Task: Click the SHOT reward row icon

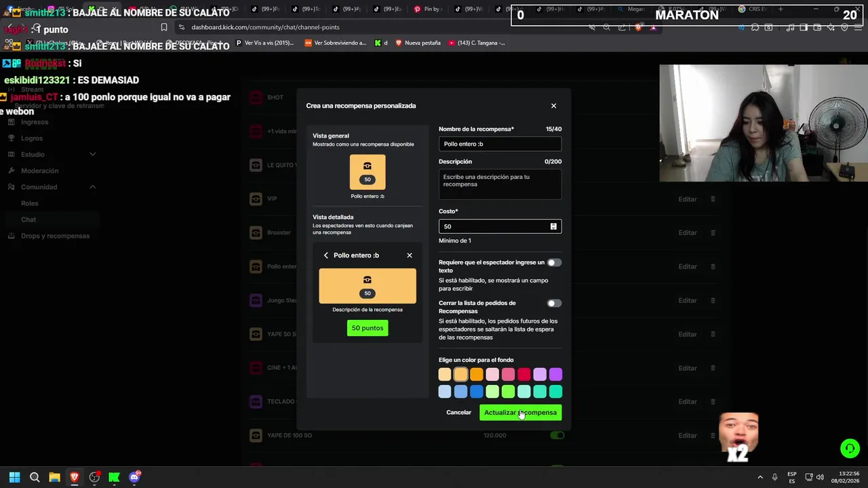Action: point(256,98)
